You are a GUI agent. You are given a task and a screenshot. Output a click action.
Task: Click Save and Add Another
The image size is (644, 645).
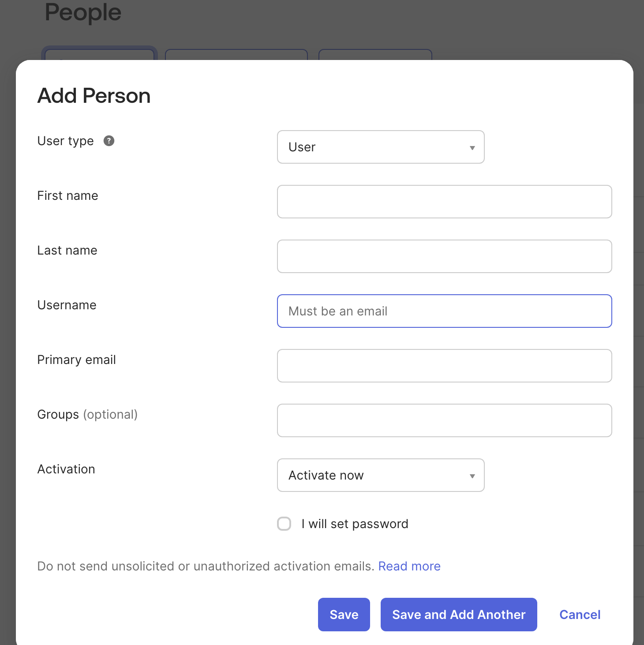(x=458, y=615)
